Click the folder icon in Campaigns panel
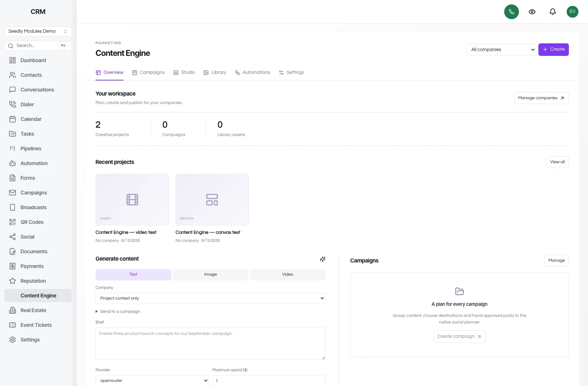588x386 pixels. point(459,292)
